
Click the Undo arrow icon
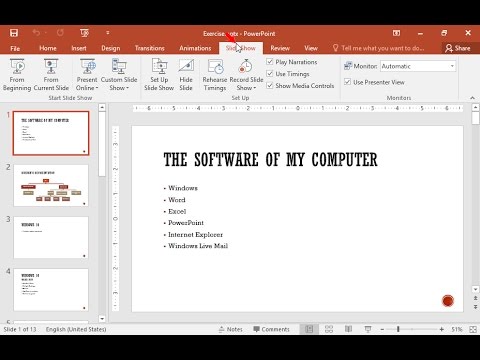[x=36, y=33]
